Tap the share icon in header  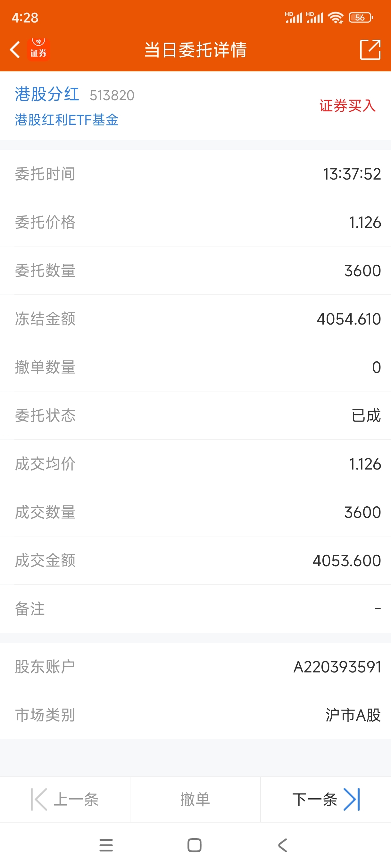370,50
